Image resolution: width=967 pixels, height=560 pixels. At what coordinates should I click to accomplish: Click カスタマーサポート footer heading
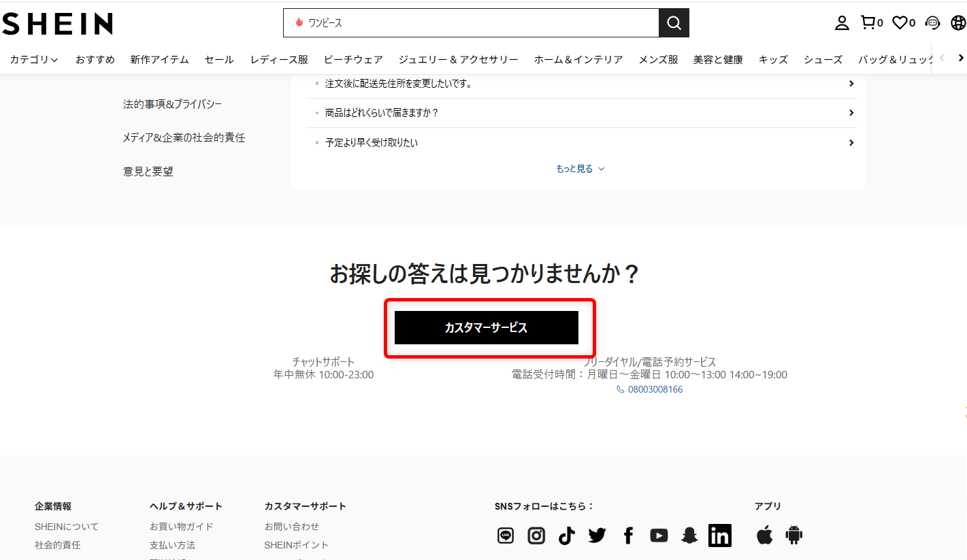(306, 506)
